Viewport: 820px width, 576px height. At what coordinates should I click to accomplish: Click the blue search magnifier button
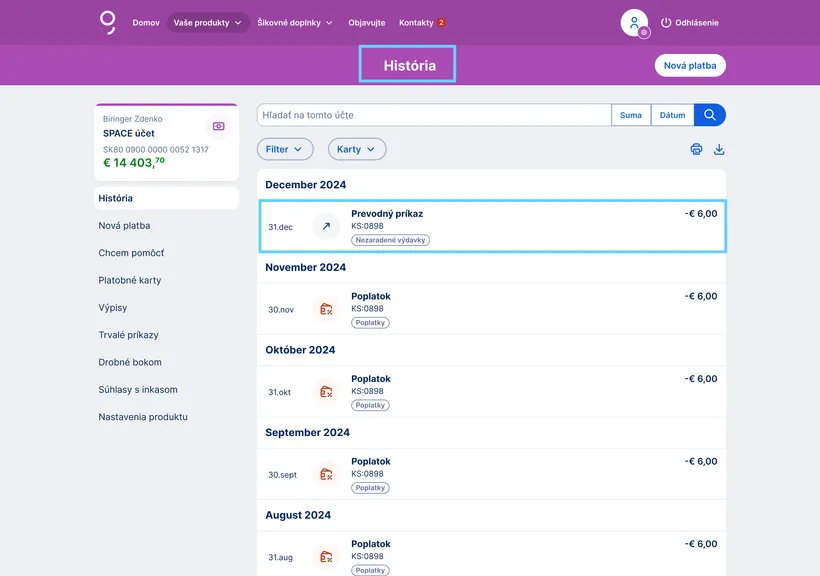click(710, 115)
